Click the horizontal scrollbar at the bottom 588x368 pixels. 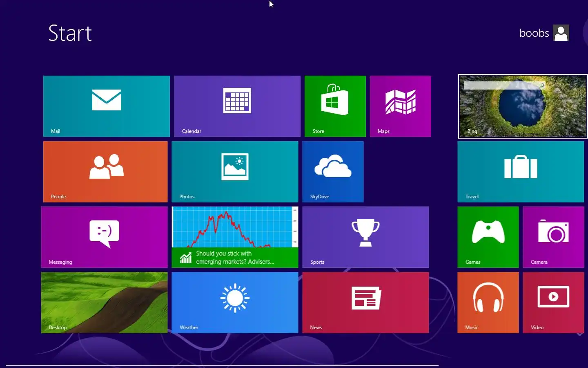tap(223, 366)
